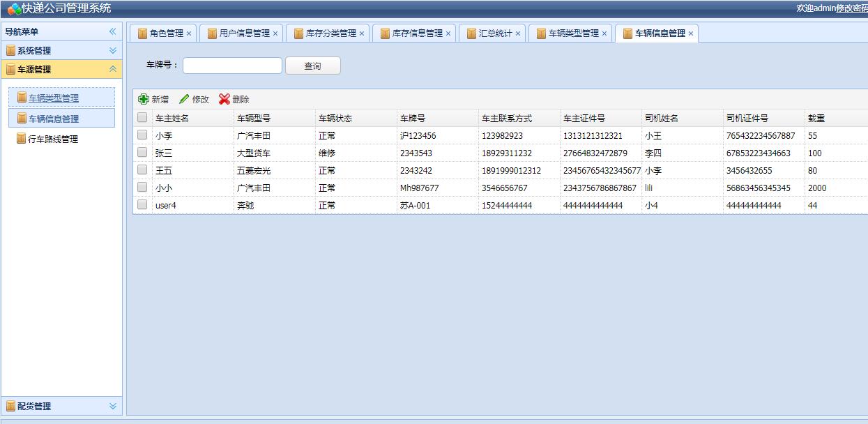Check the row for owner 小李

(142, 135)
